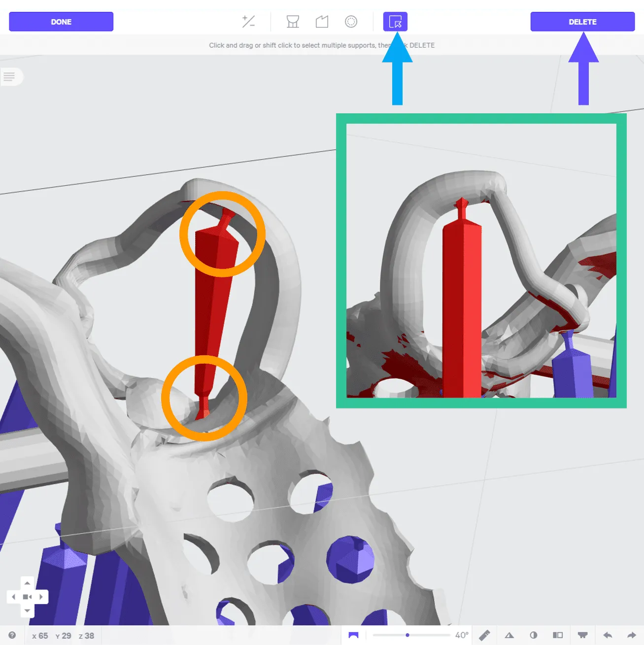Viewport: 644px width, 645px height.
Task: Select the purple spherical support touchpoint
Action: click(x=350, y=559)
